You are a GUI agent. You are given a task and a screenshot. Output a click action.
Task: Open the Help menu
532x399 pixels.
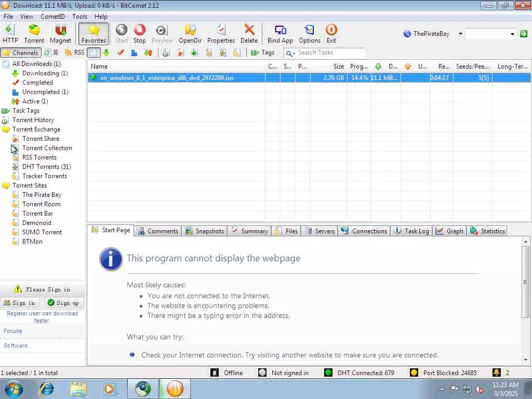(101, 16)
